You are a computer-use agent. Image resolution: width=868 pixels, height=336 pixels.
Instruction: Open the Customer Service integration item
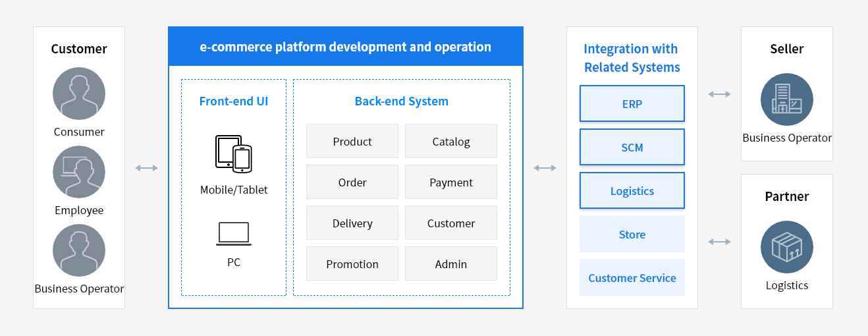click(x=632, y=277)
